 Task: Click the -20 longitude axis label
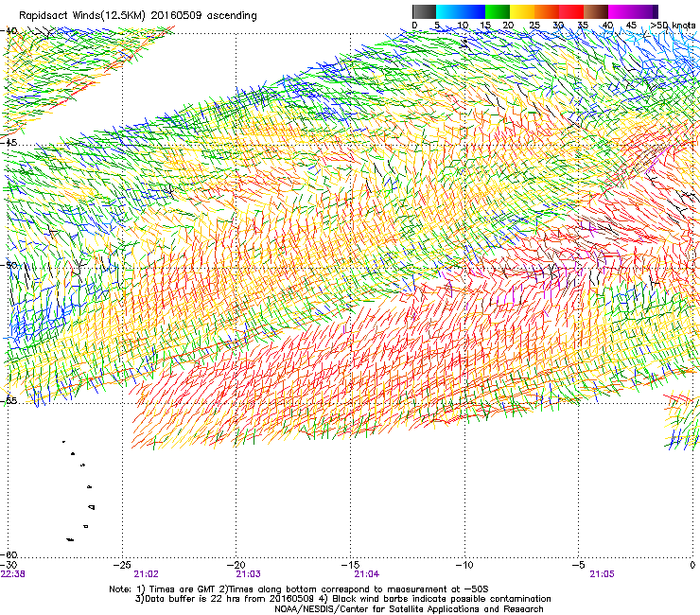click(x=236, y=566)
